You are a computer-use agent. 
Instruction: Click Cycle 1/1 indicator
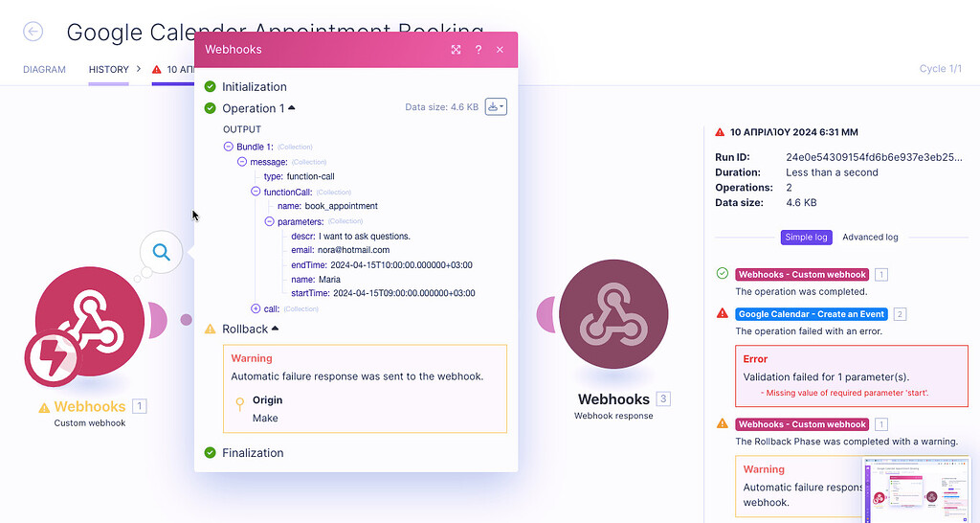941,69
